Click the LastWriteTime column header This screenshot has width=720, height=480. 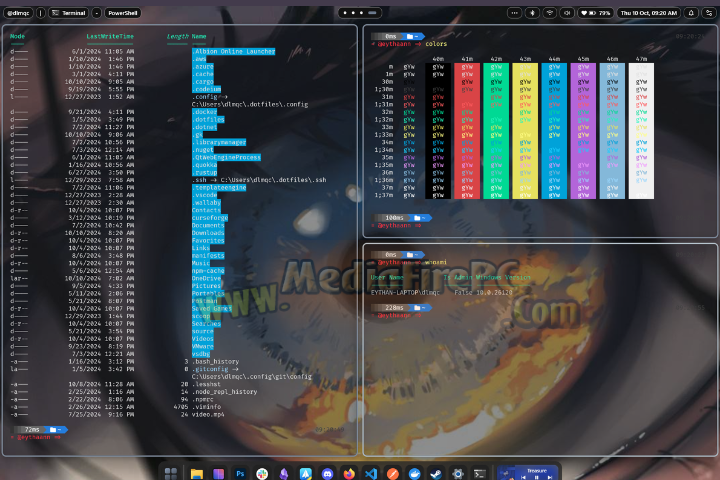[x=110, y=36]
